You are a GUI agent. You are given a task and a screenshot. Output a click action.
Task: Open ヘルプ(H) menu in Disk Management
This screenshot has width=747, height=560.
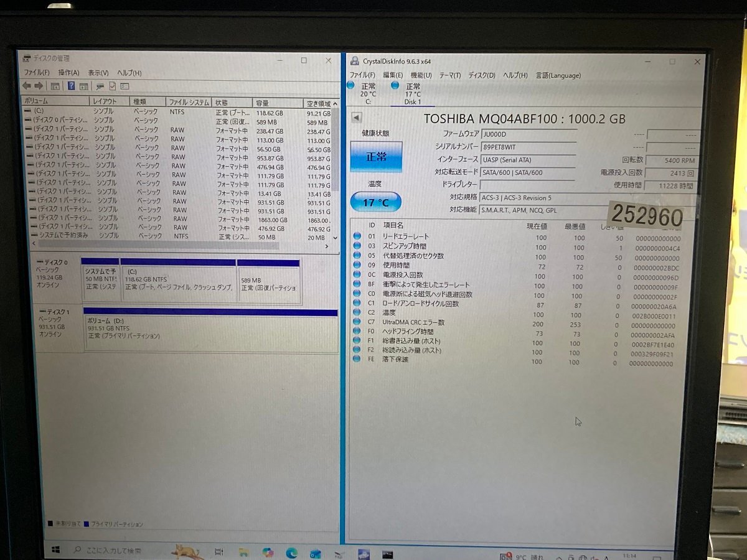pos(129,73)
